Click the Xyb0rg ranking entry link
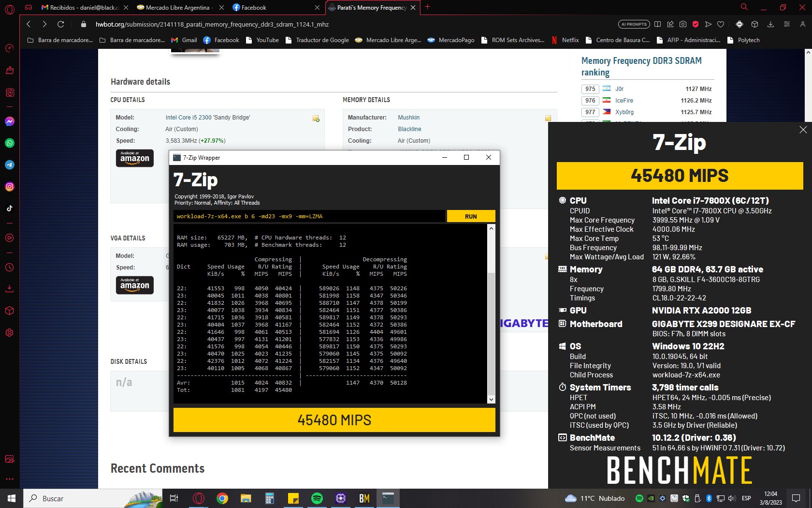812x508 pixels. click(624, 112)
